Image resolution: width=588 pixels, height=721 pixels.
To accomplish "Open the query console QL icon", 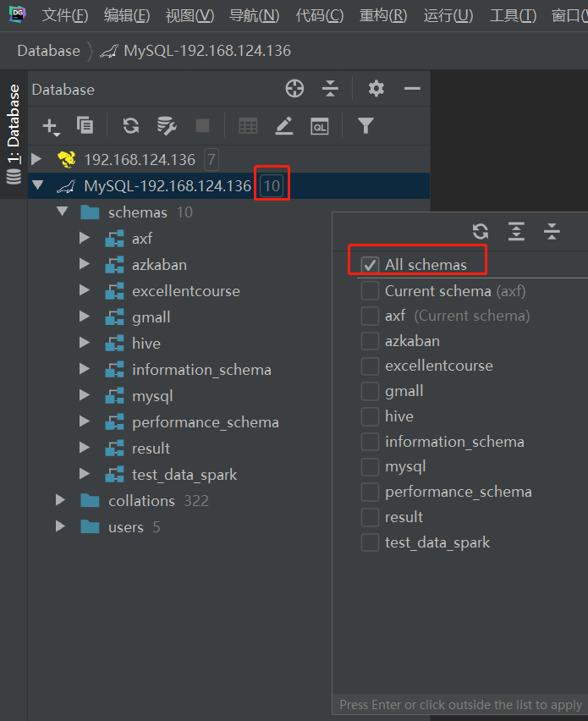I will pos(320,126).
